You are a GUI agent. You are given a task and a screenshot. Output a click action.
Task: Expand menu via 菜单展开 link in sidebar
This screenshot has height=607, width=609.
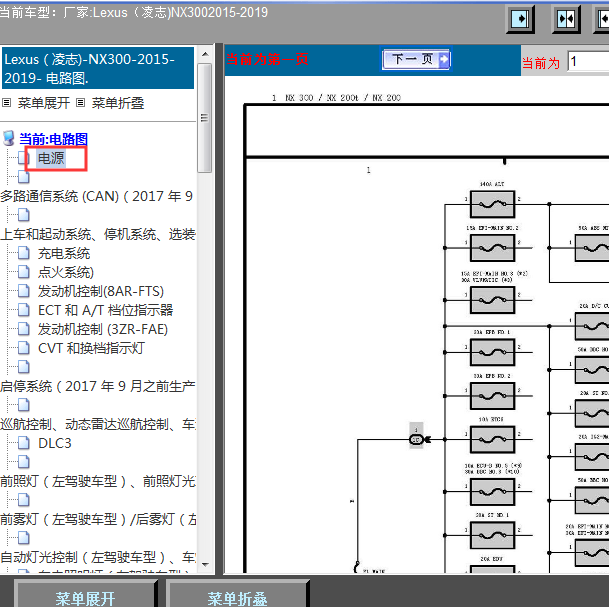44,103
